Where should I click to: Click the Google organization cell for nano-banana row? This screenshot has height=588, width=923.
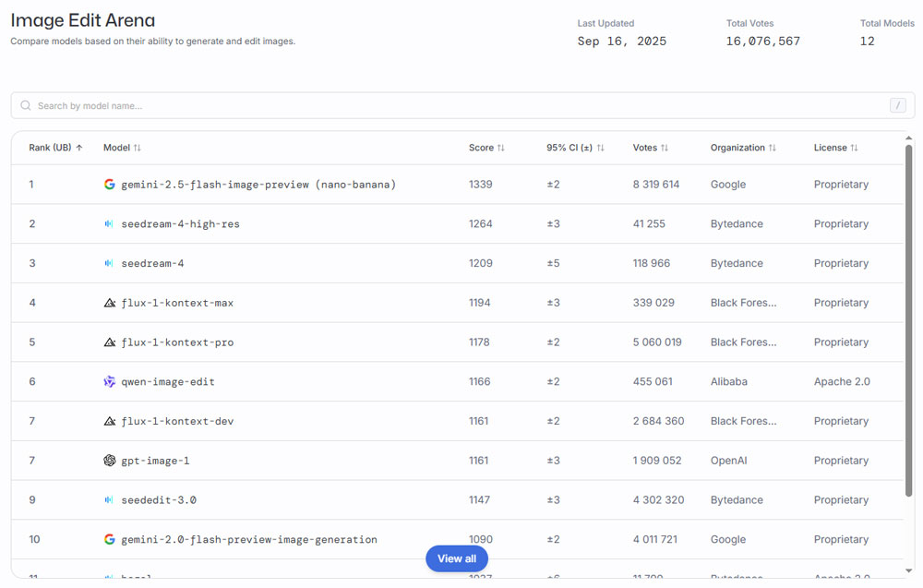point(728,185)
